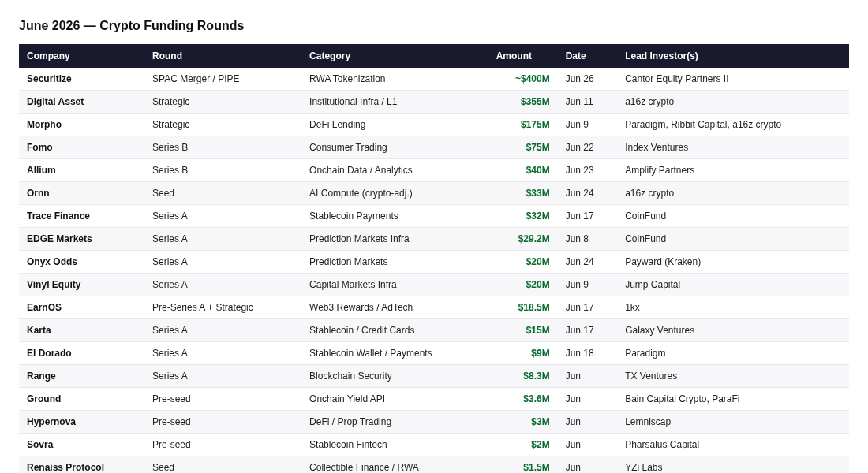Click the Jump Capital investor
The width and height of the screenshot is (868, 473).
coord(652,285)
